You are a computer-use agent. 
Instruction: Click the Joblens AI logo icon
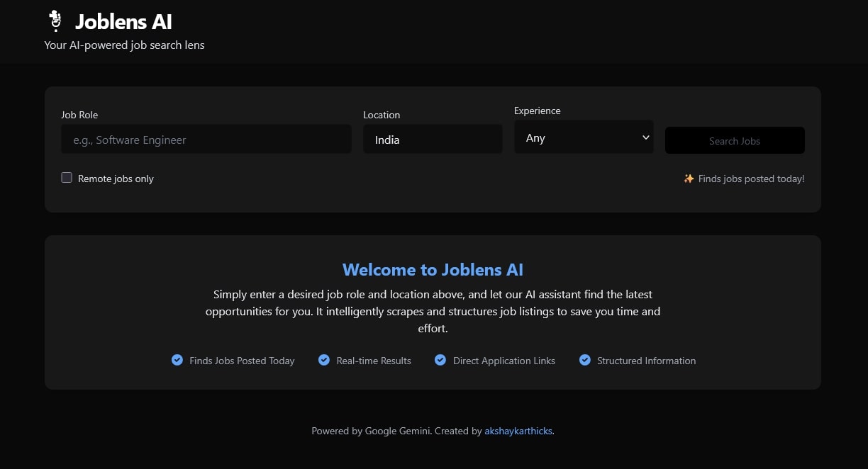click(55, 21)
